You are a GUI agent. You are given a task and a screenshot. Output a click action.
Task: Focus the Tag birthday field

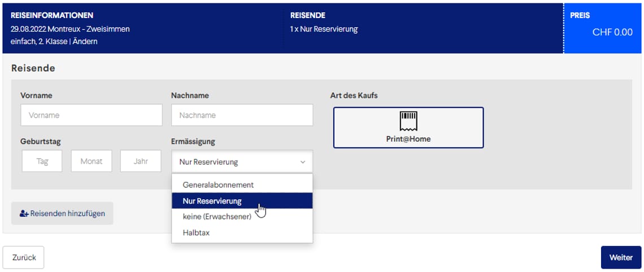tap(42, 161)
